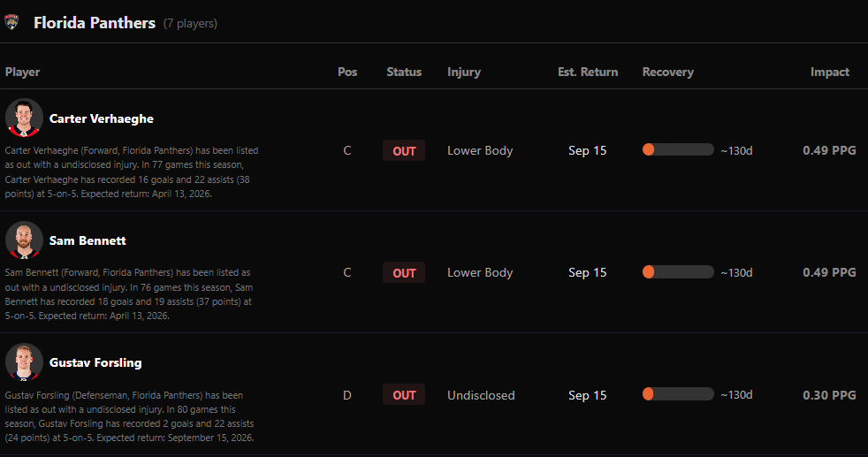Click Sam Bennett's Sep 15 return date
The width and height of the screenshot is (868, 457).
587,273
